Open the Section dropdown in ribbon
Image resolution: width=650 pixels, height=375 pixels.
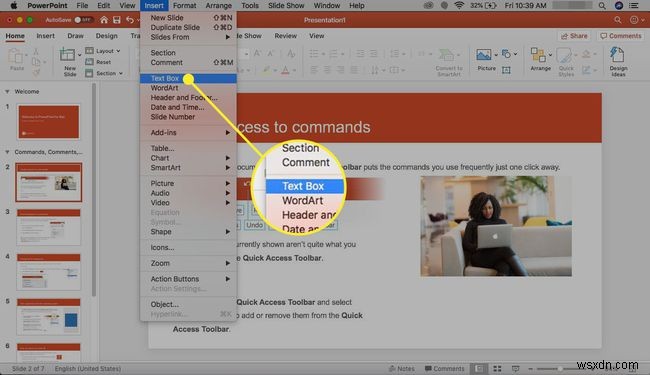[x=104, y=73]
